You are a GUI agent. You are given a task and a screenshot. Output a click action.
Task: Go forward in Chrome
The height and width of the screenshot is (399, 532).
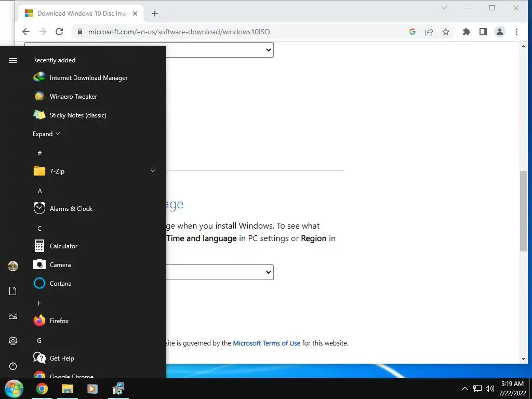click(x=43, y=32)
